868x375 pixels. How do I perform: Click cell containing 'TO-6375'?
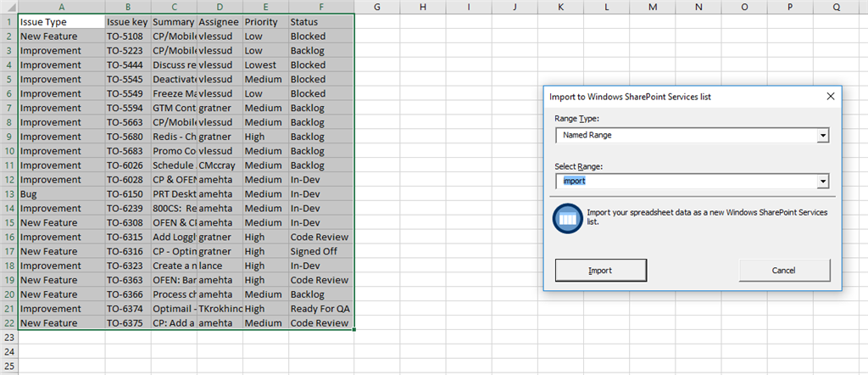[128, 323]
